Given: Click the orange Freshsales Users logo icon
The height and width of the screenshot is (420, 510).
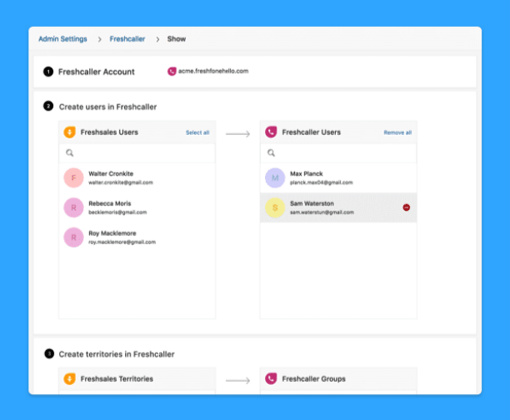Looking at the screenshot, I should click(70, 132).
